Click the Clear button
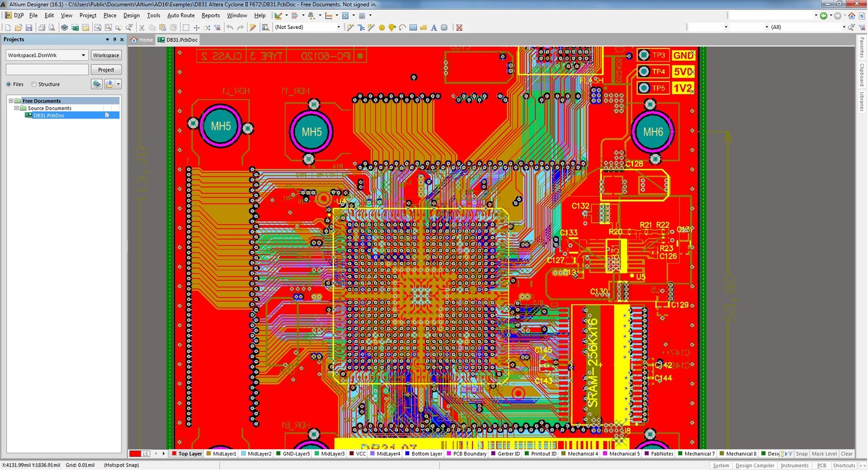Viewport: 868px width, 470px height. click(847, 454)
